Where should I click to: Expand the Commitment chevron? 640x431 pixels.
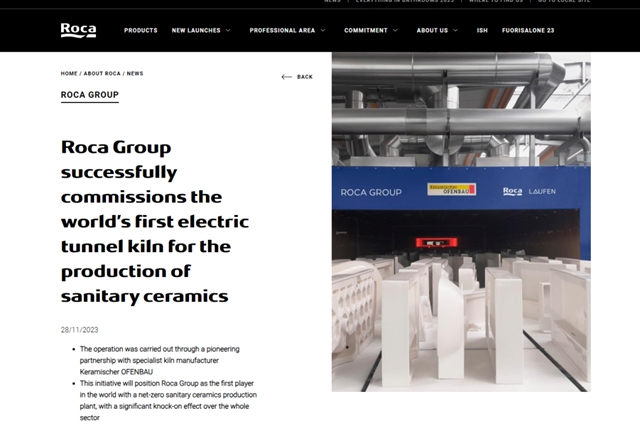point(395,31)
